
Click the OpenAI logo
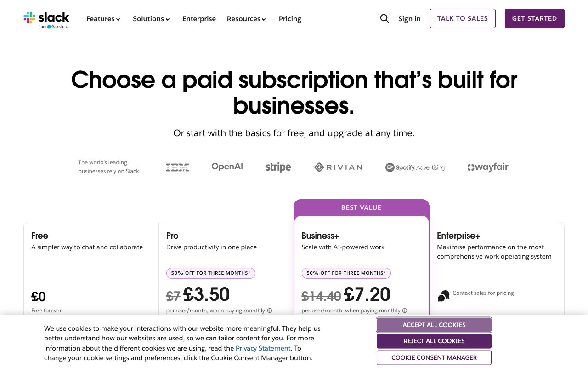pos(227,167)
